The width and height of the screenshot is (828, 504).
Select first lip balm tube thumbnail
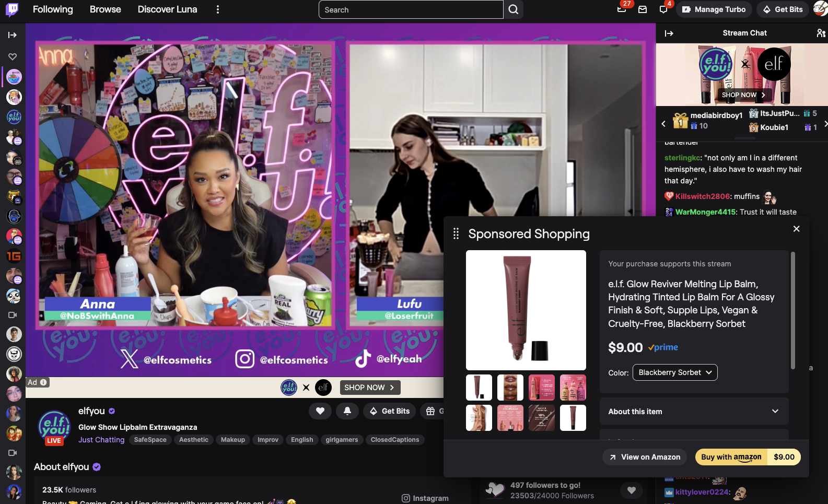coord(479,388)
